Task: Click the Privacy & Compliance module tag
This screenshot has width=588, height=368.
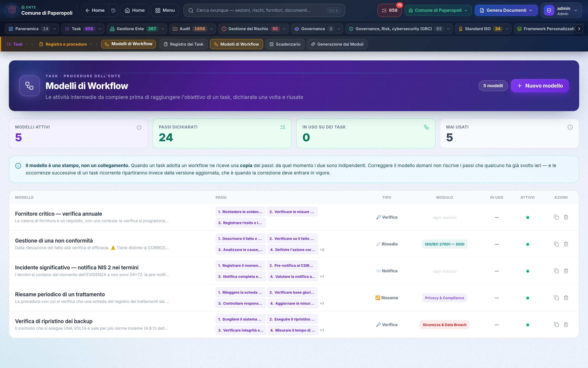Action: pyautogui.click(x=444, y=298)
